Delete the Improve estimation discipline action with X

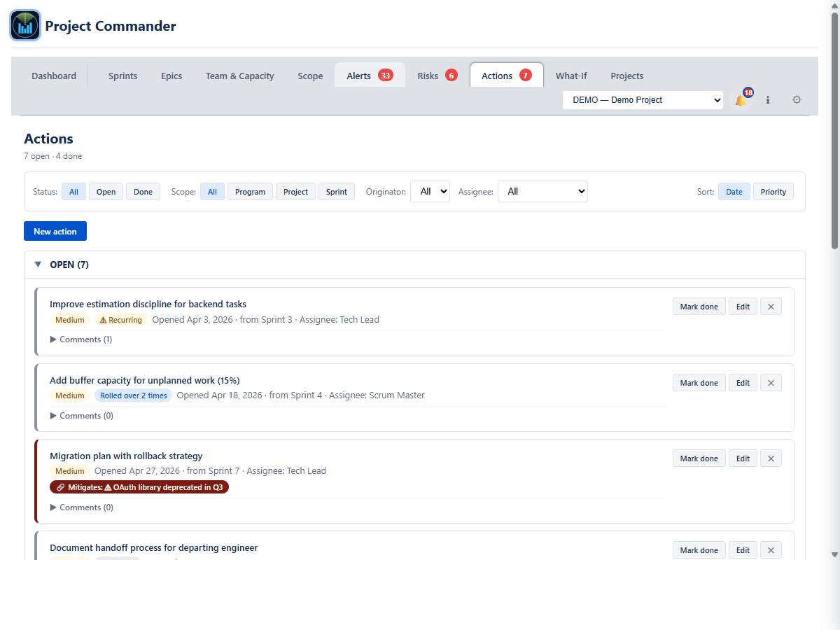771,307
